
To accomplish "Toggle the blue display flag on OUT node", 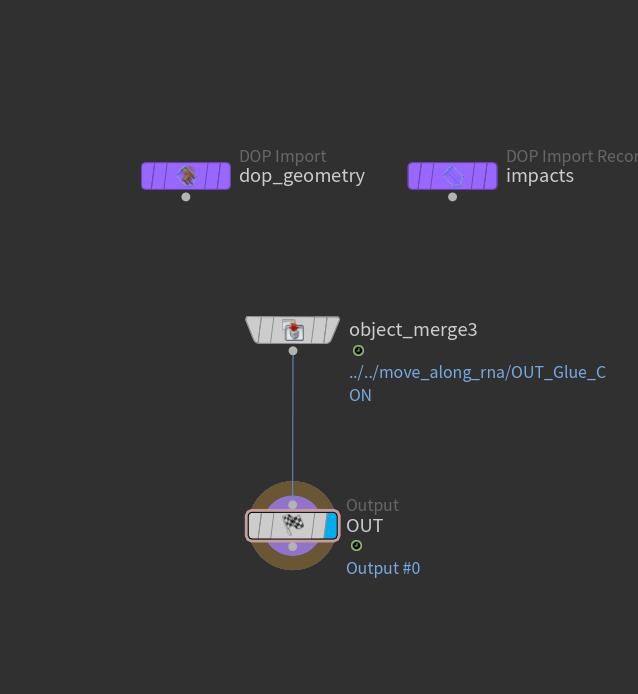I will tap(331, 525).
